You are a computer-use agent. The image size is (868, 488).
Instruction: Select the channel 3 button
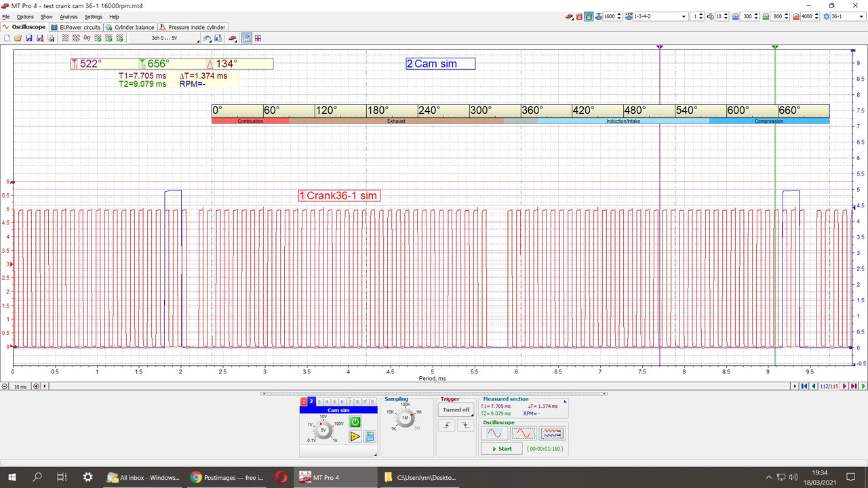319,402
